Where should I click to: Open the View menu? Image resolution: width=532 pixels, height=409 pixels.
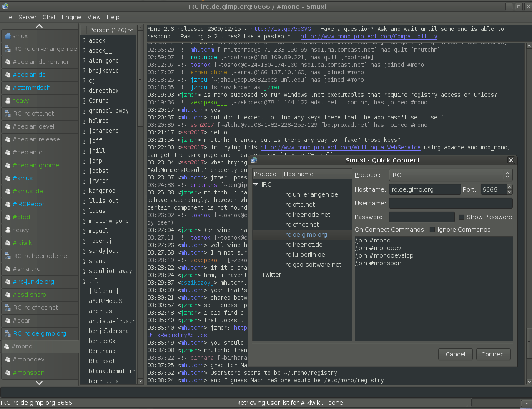tap(94, 17)
